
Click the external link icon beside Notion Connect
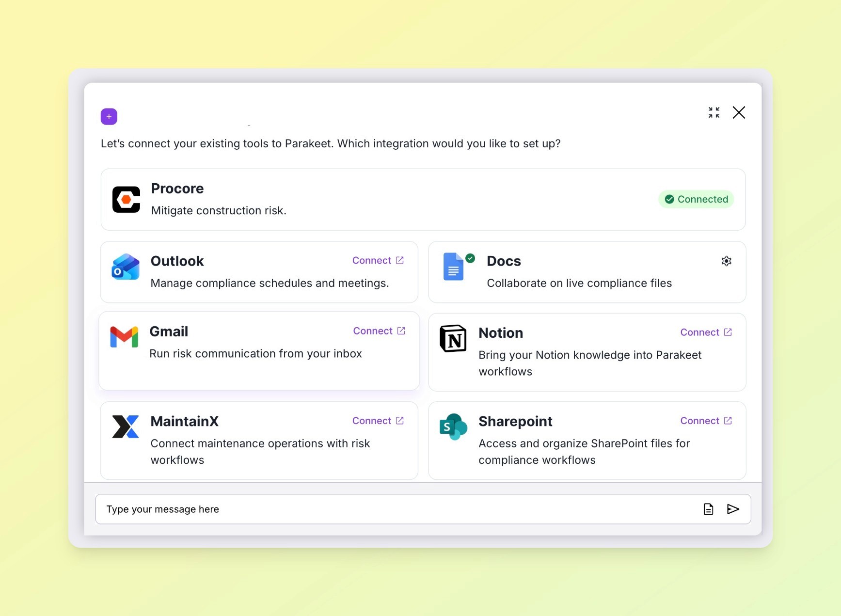pyautogui.click(x=728, y=332)
